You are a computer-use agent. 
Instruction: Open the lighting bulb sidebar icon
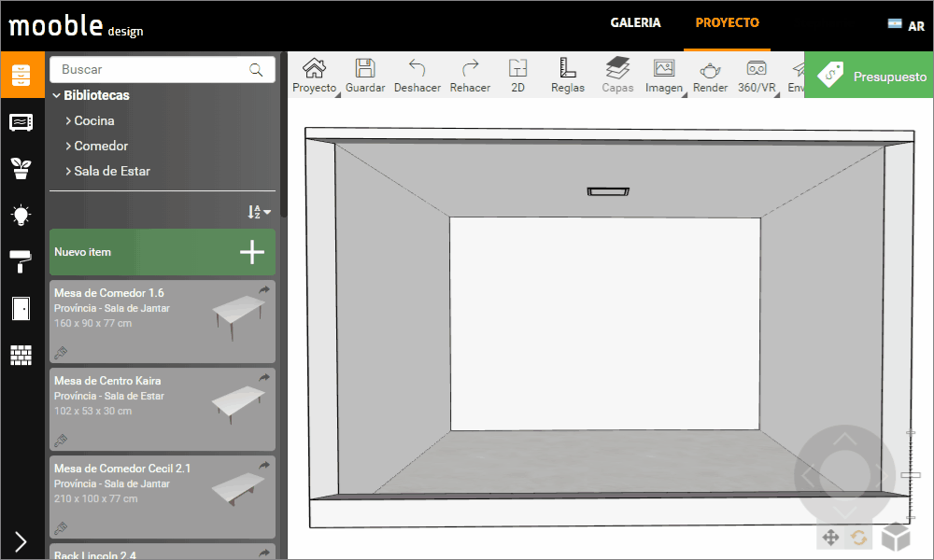(x=21, y=215)
